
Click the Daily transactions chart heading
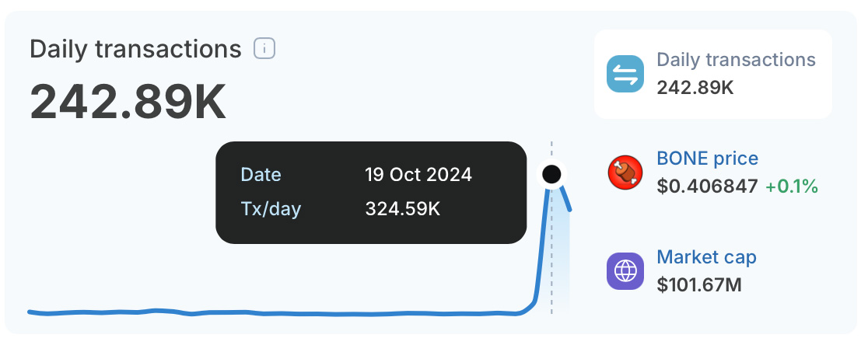[x=135, y=49]
